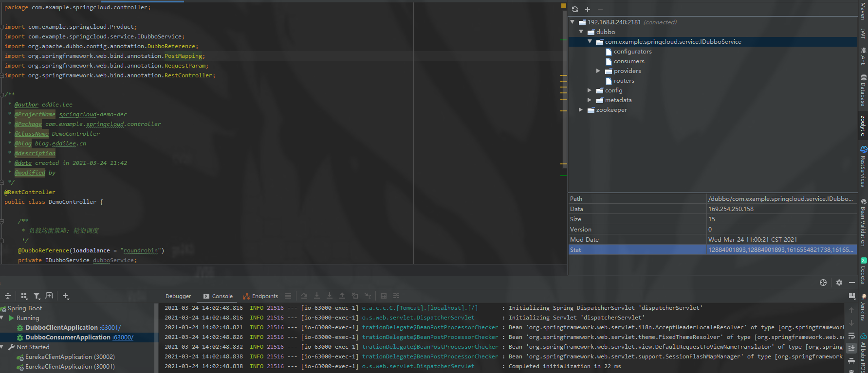Expand the config folder
The height and width of the screenshot is (373, 868).
pos(590,90)
